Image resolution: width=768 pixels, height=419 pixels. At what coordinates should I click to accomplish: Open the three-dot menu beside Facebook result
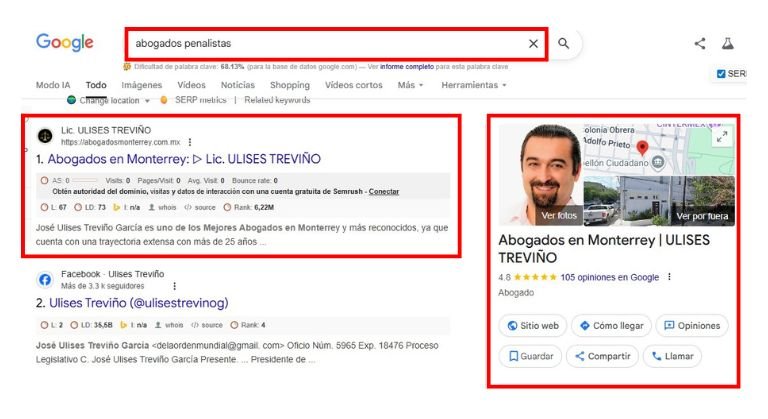point(174,286)
